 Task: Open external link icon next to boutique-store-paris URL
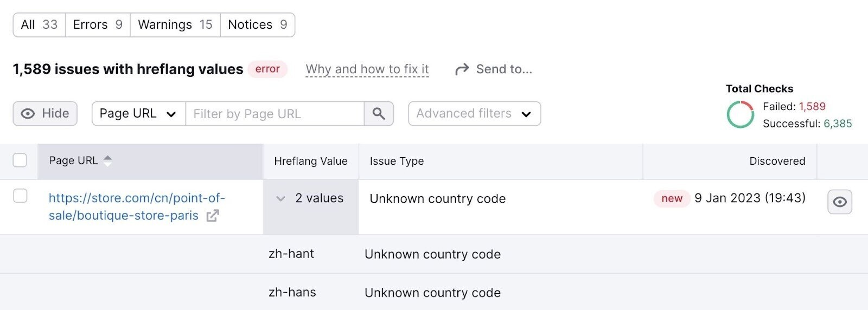coord(213,216)
